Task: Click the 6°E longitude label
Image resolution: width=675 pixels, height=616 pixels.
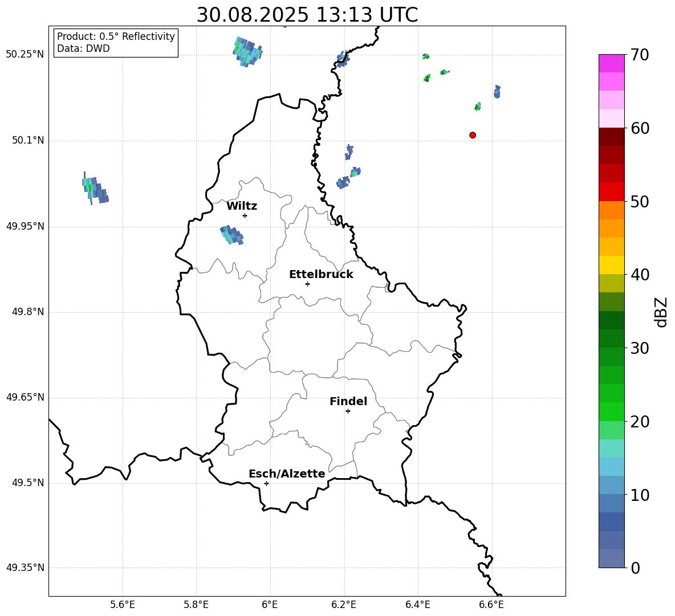Action: [270, 605]
